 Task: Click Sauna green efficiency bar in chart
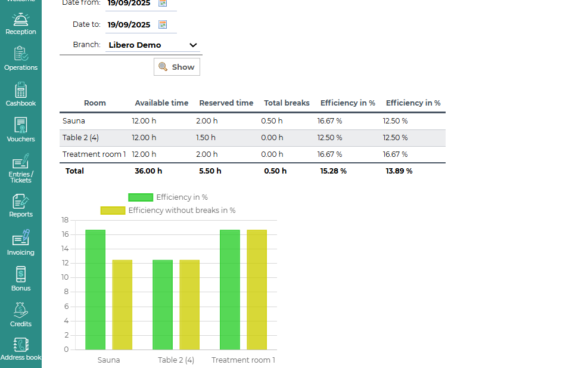[95, 289]
